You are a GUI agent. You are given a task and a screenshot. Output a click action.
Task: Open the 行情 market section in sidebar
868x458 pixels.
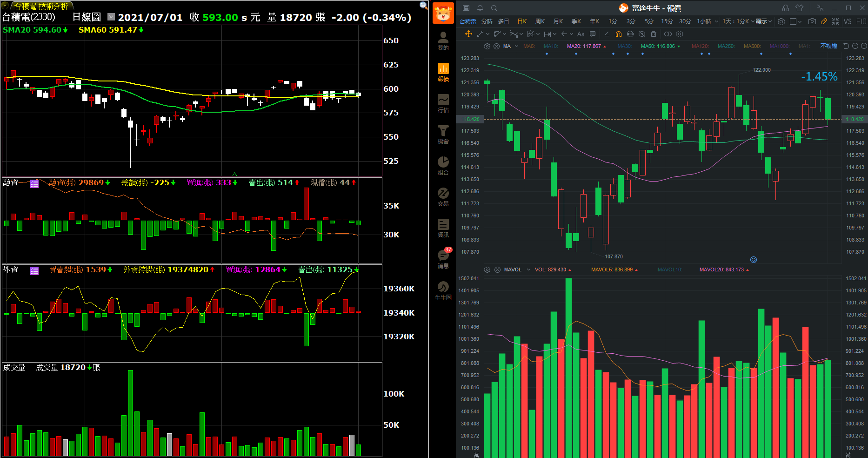click(443, 103)
